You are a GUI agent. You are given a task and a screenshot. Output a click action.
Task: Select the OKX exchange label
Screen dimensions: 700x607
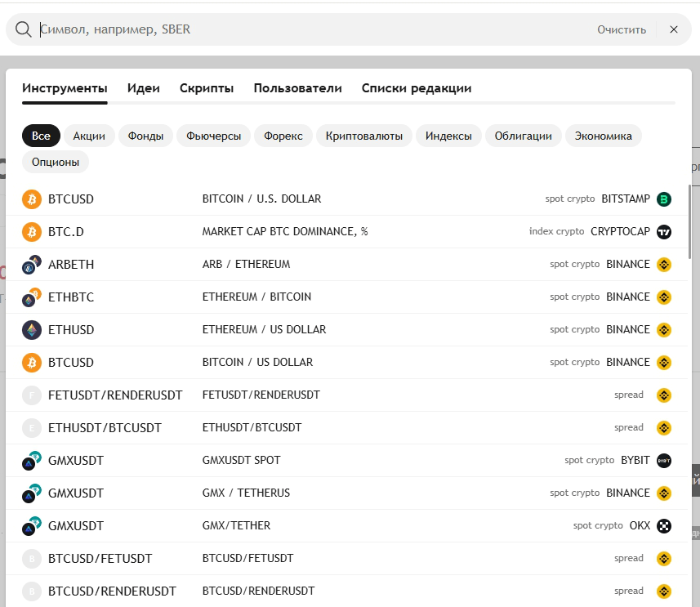click(640, 525)
